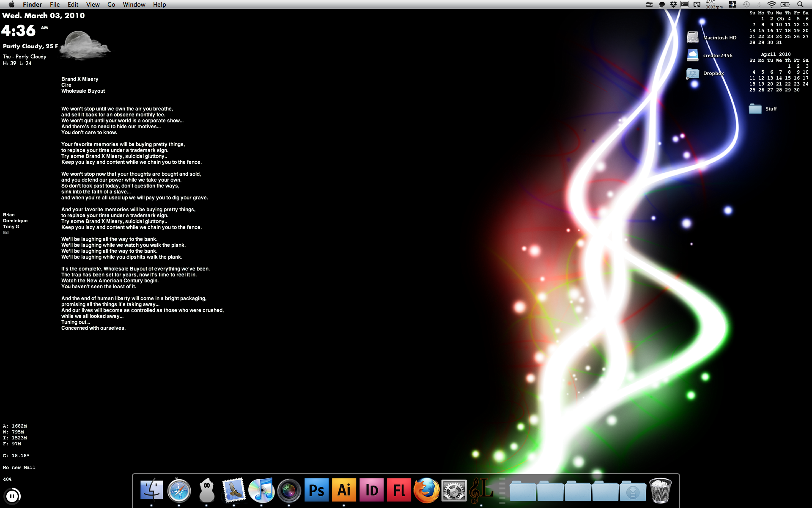
Task: Open the battery status menu
Action: click(785, 4)
